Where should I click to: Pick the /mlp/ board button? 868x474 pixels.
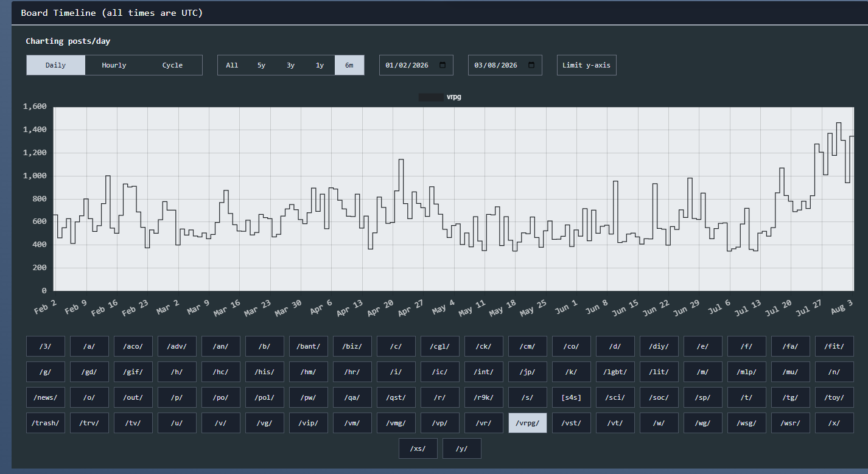point(747,372)
